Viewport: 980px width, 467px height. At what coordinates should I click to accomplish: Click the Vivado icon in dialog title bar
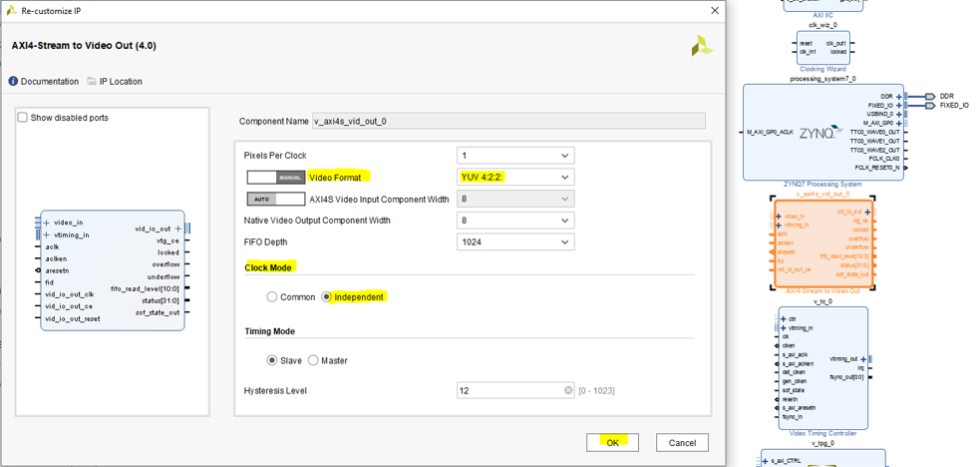pos(11,11)
